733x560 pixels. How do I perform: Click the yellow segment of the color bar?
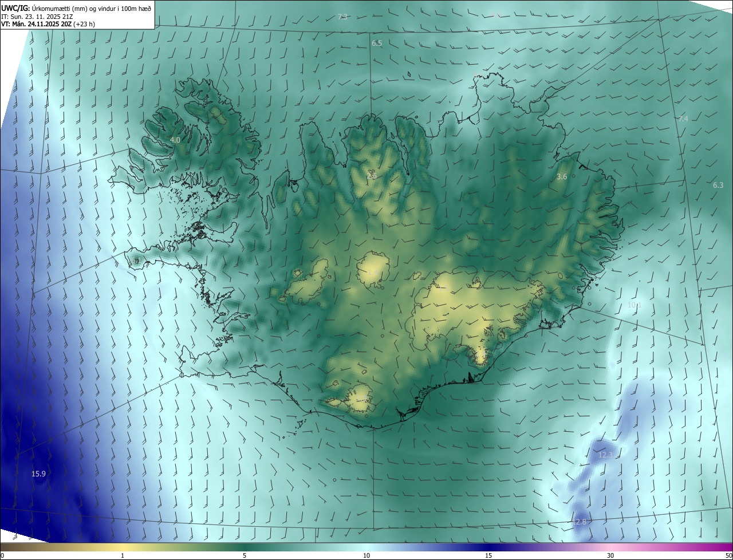pyautogui.click(x=123, y=547)
